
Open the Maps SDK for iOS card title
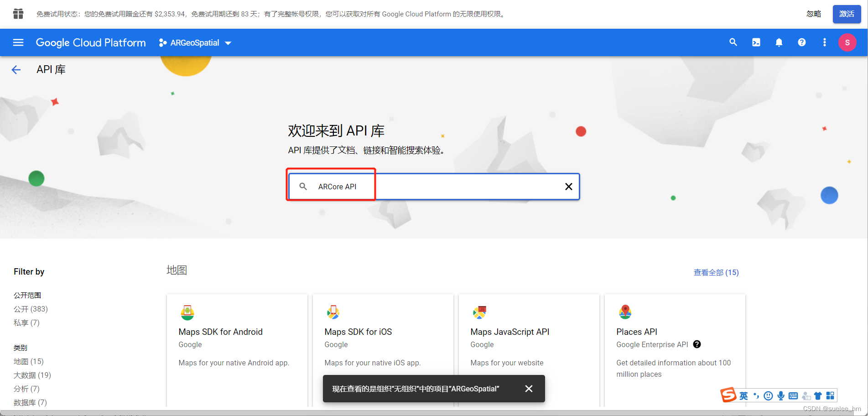(358, 332)
